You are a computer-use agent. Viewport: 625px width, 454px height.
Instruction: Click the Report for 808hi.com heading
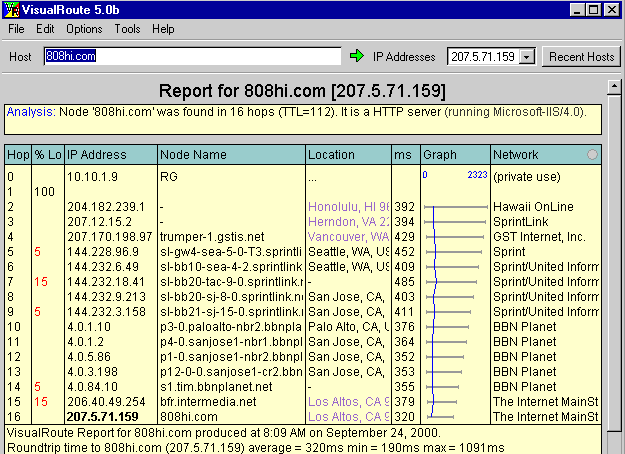(302, 91)
